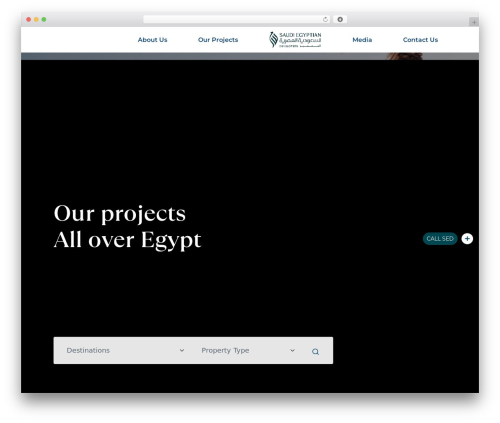
Task: Click the browser address bar
Action: point(237,19)
